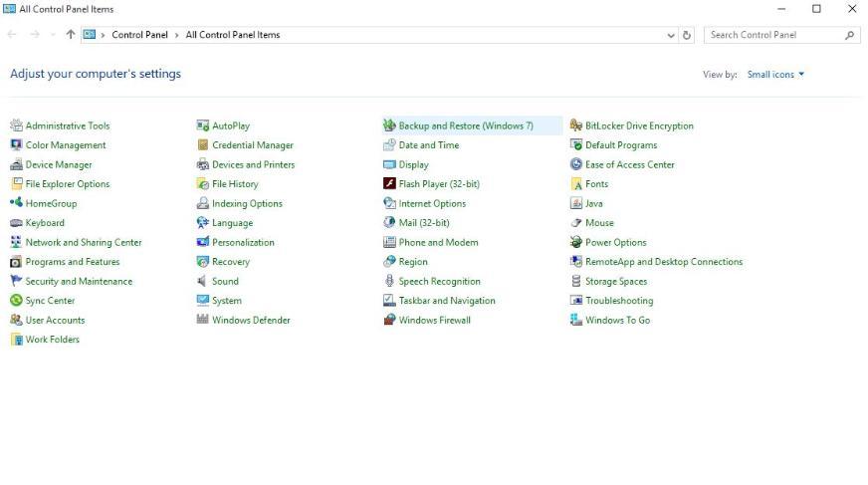Open Phone and Modem link

[438, 242]
